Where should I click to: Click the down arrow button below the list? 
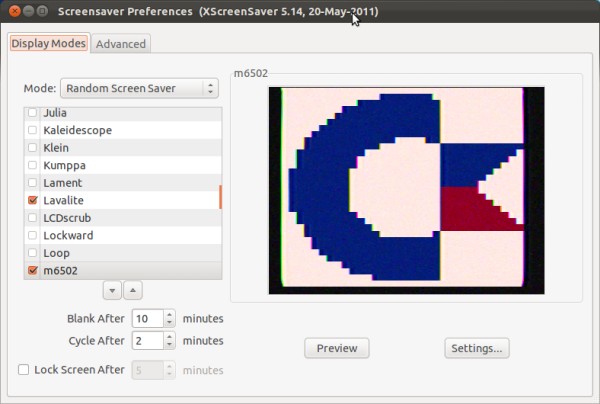coord(112,290)
